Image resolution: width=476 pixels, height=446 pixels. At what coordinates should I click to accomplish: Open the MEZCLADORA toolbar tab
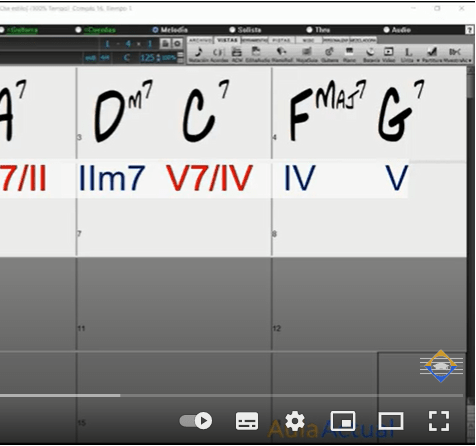(x=363, y=40)
